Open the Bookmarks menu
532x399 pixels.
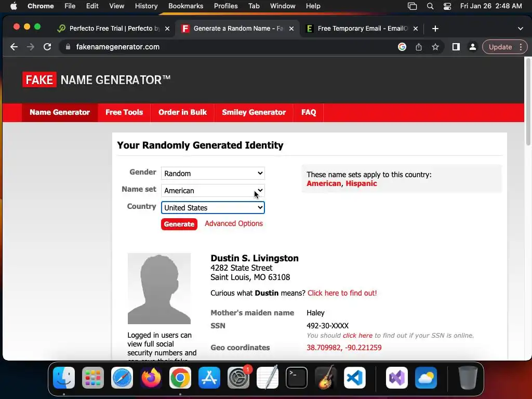coord(185,6)
